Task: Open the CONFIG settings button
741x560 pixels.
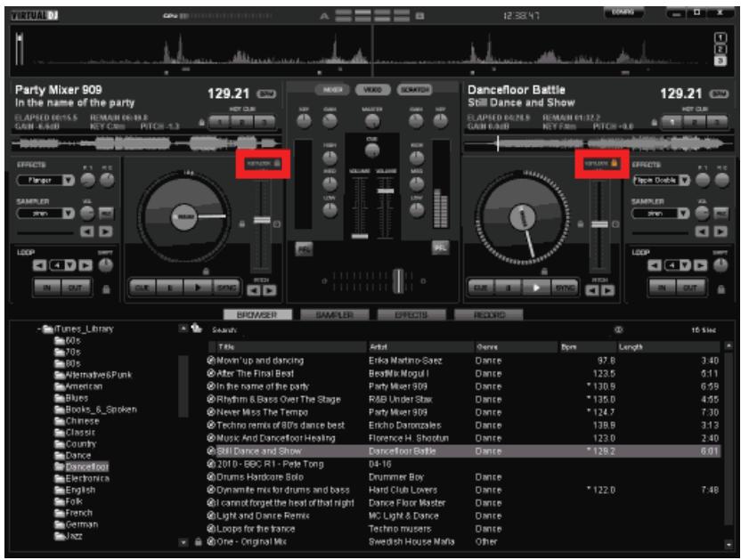Action: [x=623, y=12]
